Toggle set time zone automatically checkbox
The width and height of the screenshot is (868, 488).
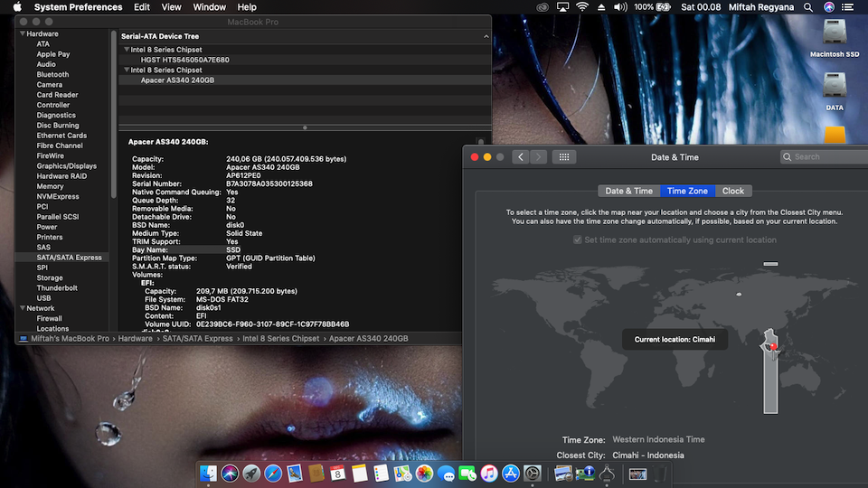[578, 240]
